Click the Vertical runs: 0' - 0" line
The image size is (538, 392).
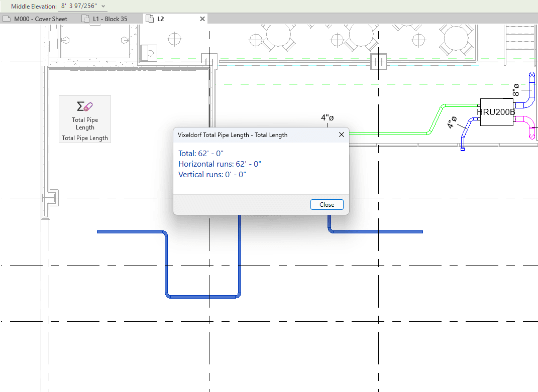point(212,175)
